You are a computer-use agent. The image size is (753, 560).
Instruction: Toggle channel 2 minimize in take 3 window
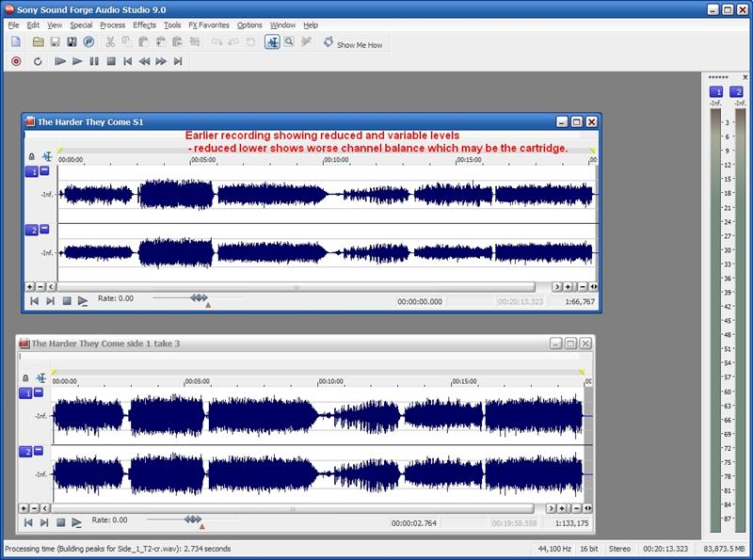[40, 452]
